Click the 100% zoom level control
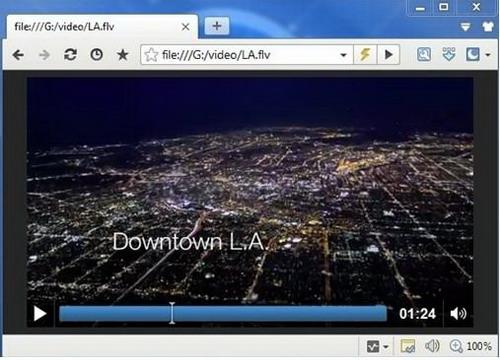Viewport: 500px width, 360px height. tap(471, 346)
